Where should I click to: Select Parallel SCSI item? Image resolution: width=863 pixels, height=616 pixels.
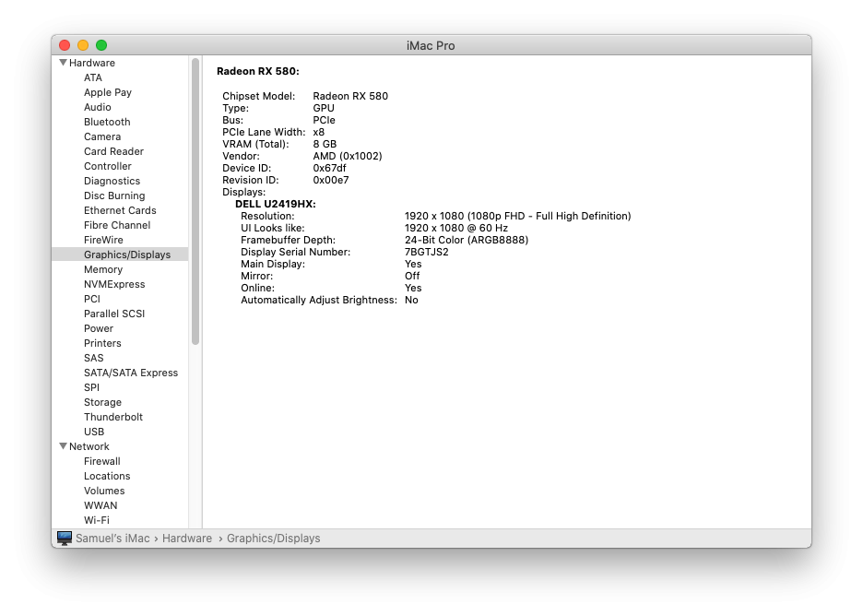[114, 314]
